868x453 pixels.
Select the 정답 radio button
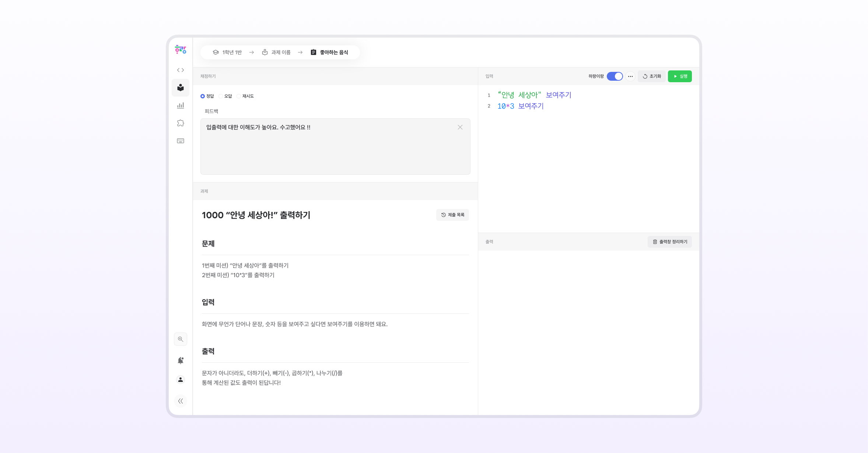[203, 96]
